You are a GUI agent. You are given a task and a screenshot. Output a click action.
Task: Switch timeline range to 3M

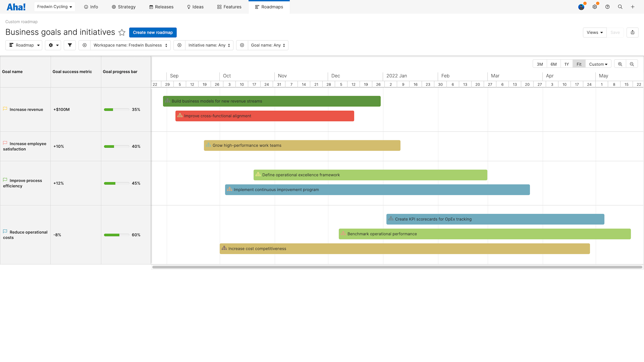[540, 64]
